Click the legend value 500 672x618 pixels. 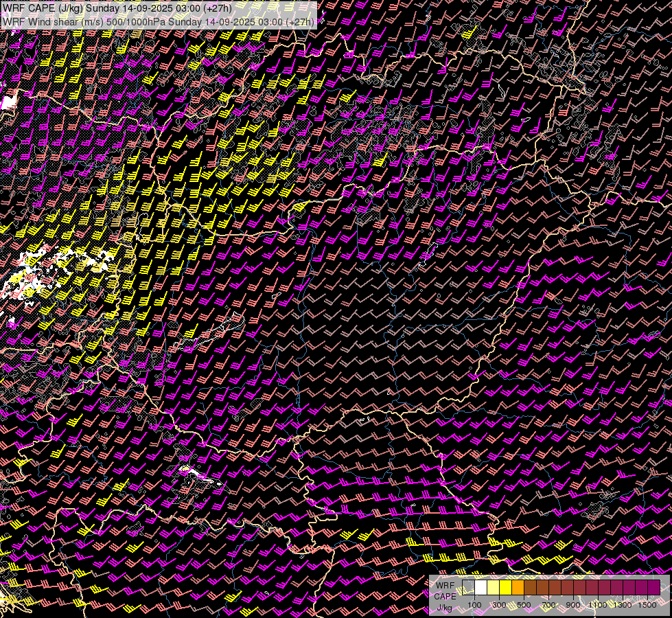(524, 605)
